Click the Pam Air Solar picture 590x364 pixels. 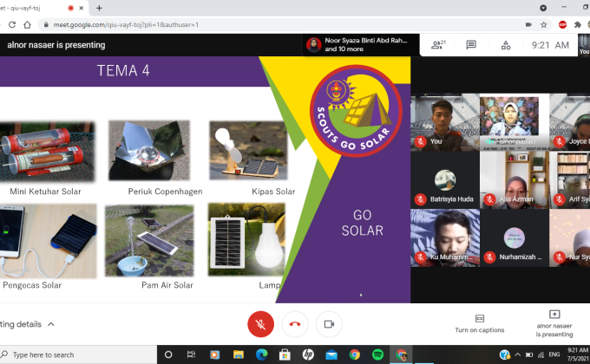click(149, 241)
